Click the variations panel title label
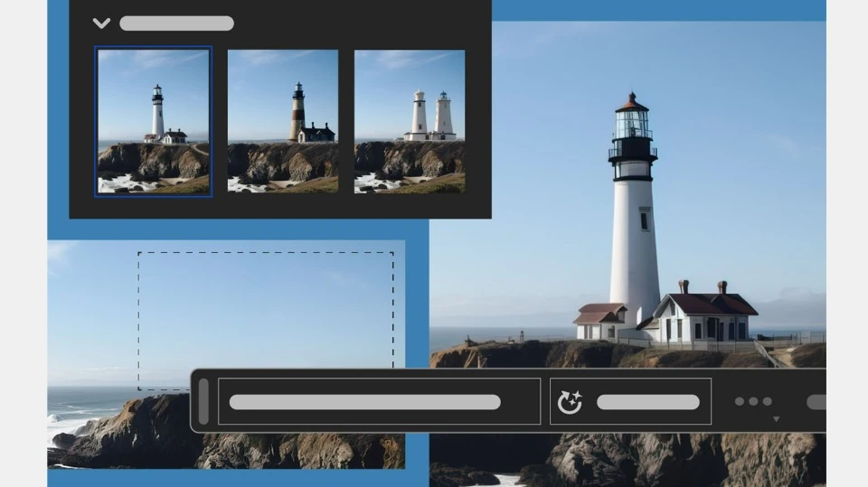Viewport: 868px width, 487px height. click(x=176, y=23)
